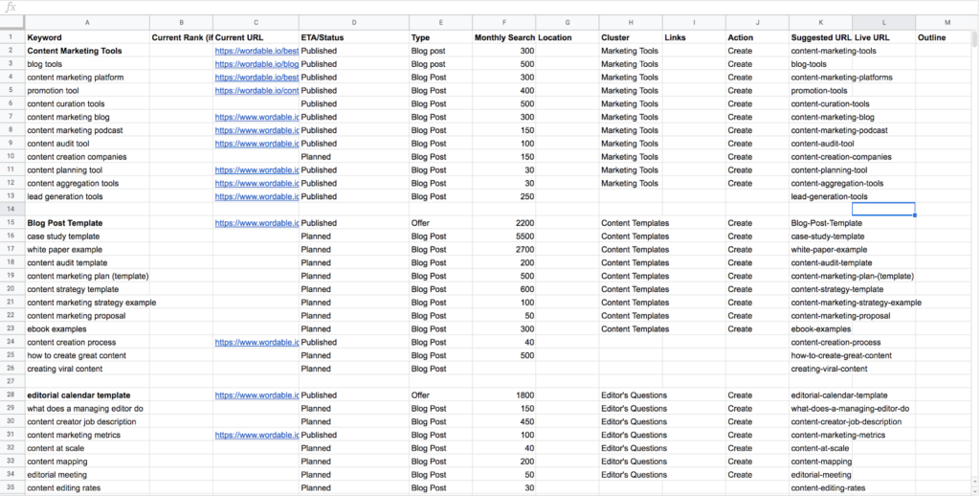Image resolution: width=980 pixels, height=496 pixels.
Task: Select the "ebook examples" keyword cell
Action: (87, 329)
